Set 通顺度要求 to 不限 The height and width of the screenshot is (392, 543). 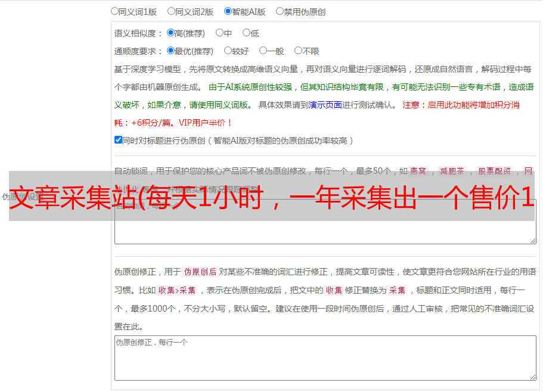coord(298,51)
